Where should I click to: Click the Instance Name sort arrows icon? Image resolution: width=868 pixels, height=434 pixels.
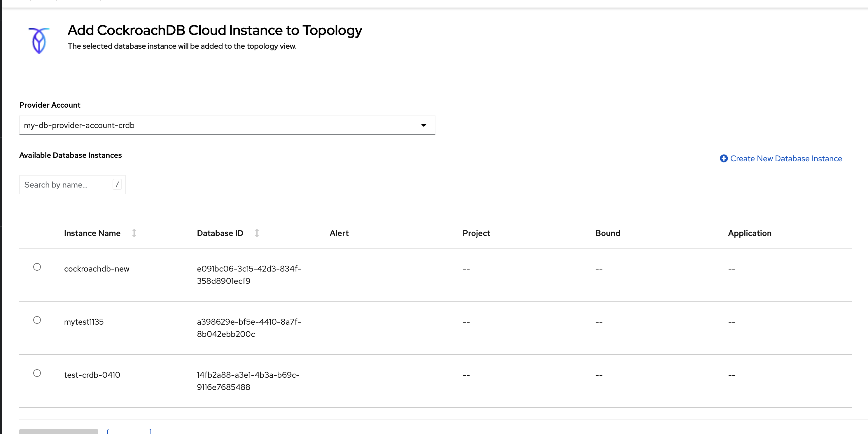click(134, 233)
